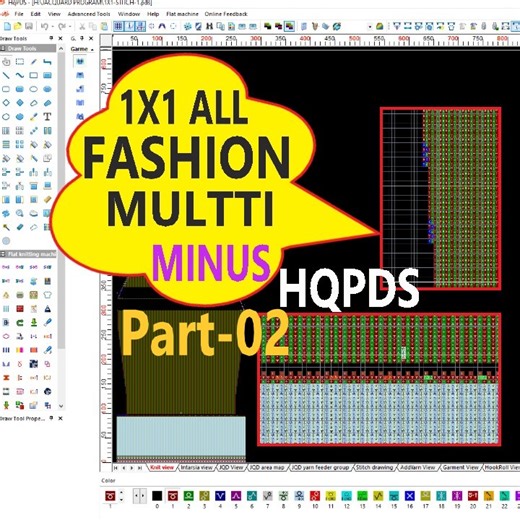Open the Edit menu
Viewport: 520px width, 520px height.
coord(35,14)
